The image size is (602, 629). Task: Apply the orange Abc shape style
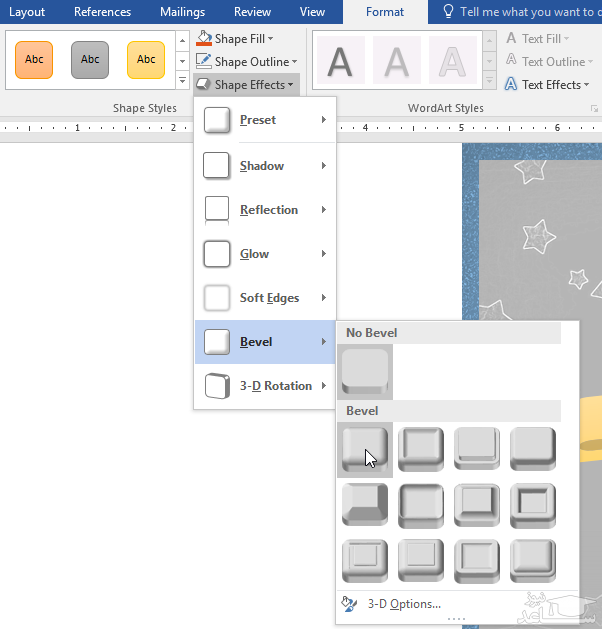coord(34,60)
